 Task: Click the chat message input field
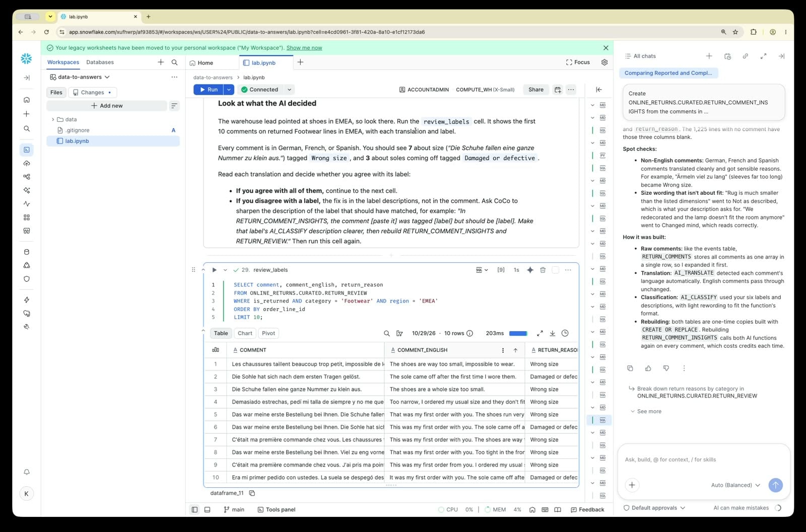tap(704, 460)
